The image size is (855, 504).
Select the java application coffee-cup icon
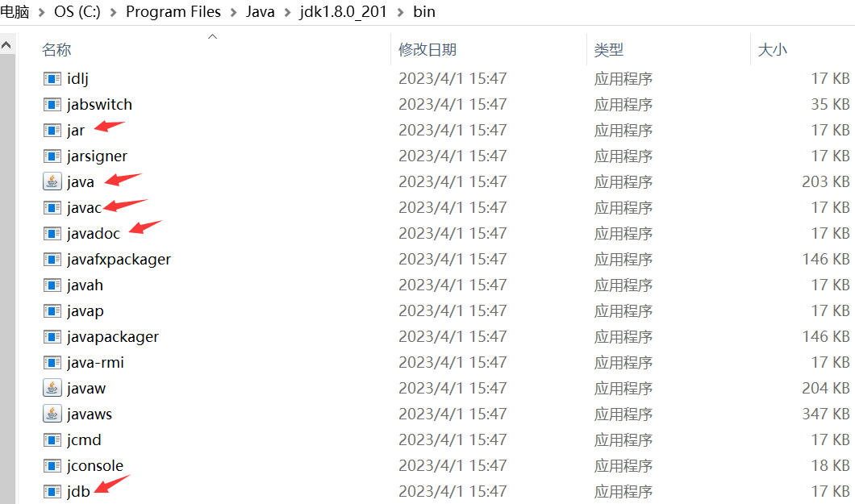click(52, 181)
